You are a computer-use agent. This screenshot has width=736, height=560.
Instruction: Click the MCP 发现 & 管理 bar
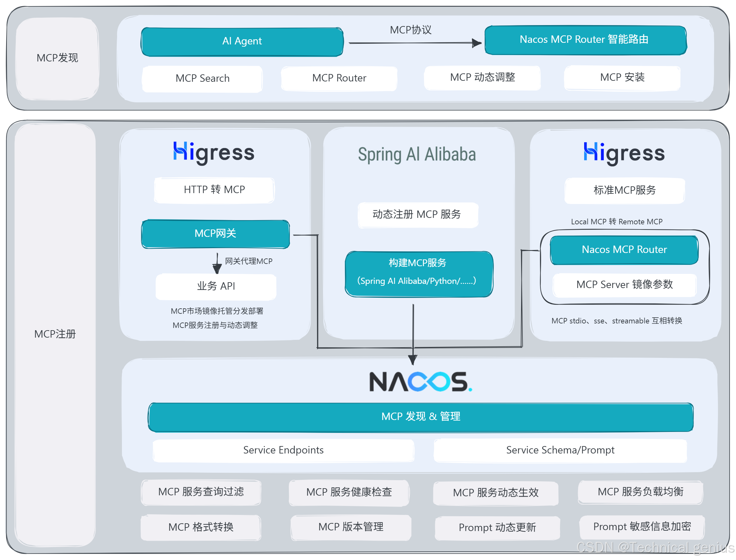pyautogui.click(x=420, y=417)
